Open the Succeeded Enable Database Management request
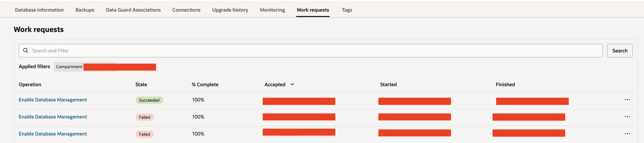Viewport: 644px width, 143px height. click(53, 100)
